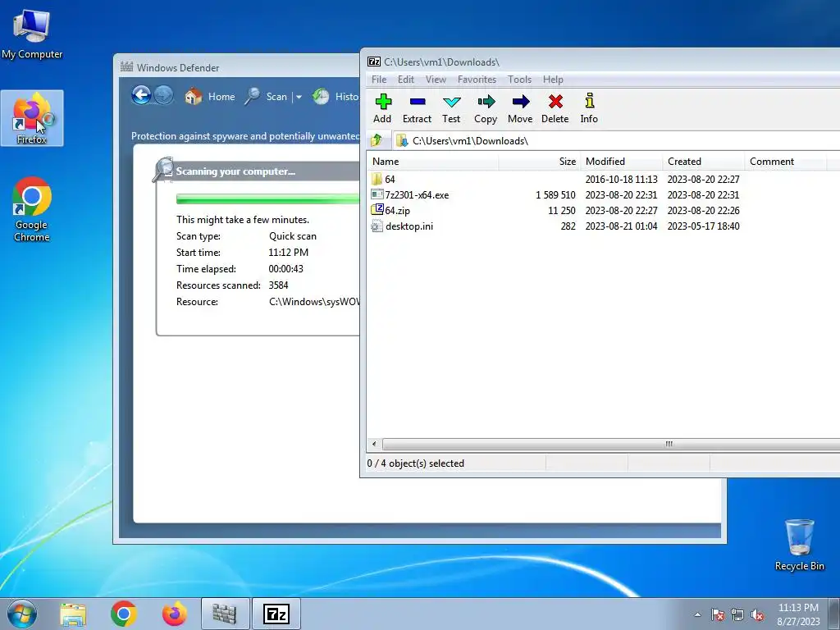Open the Edit menu in 7-Zip
Image resolution: width=840 pixels, height=630 pixels.
(x=405, y=80)
